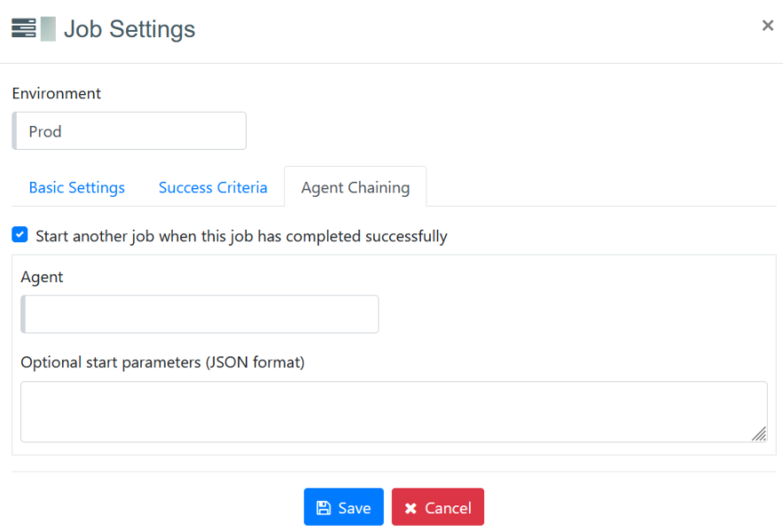
Task: Uncheck the start another job checkbox
Action: [x=20, y=235]
